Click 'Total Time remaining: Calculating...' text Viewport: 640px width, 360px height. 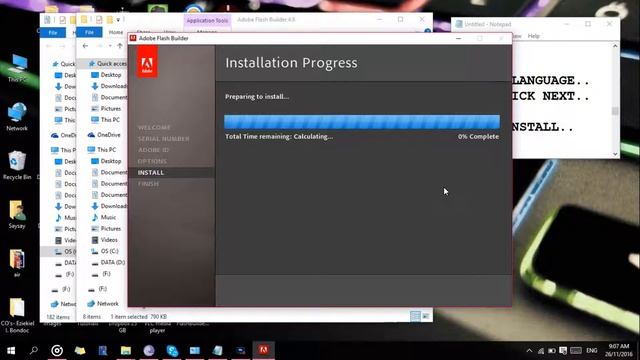pyautogui.click(x=279, y=137)
